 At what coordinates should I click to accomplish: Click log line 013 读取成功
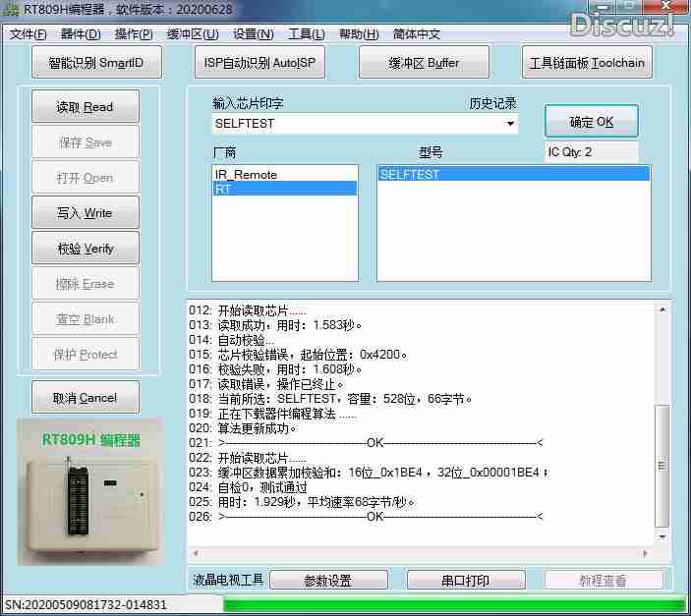tap(275, 325)
